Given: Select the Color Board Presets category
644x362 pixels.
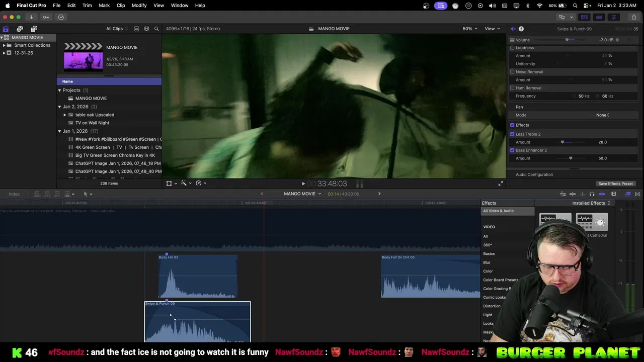Looking at the screenshot, I should 501,280.
